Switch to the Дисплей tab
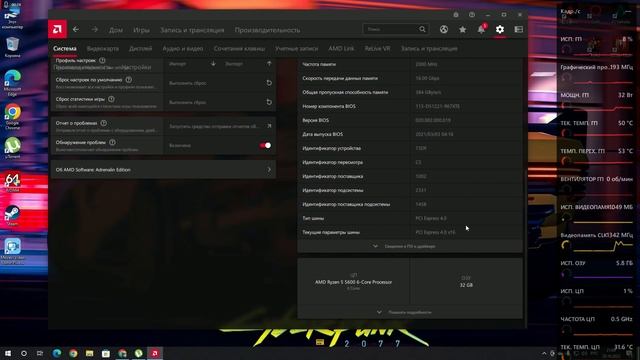Image resolution: width=640 pixels, height=360 pixels. pyautogui.click(x=140, y=49)
